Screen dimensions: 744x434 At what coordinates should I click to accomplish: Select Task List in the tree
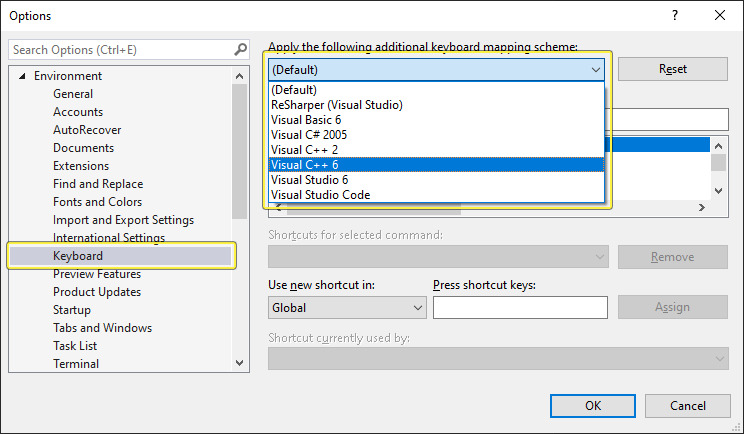[75, 346]
